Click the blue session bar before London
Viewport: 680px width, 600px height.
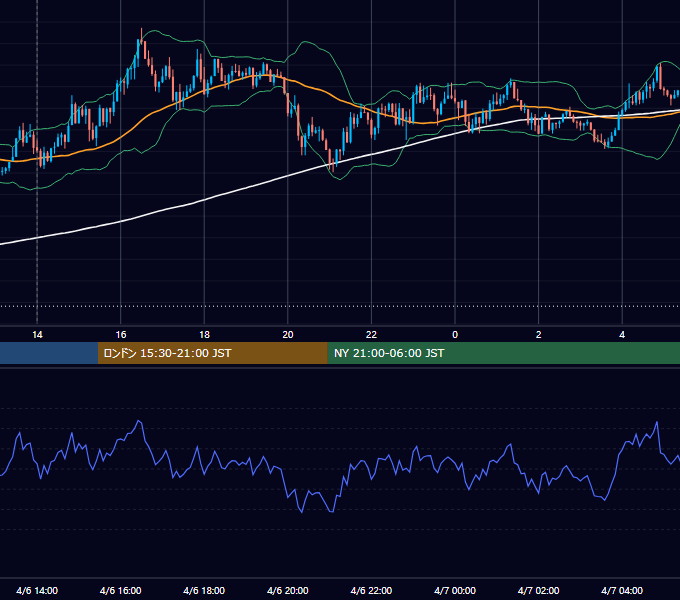[49, 353]
